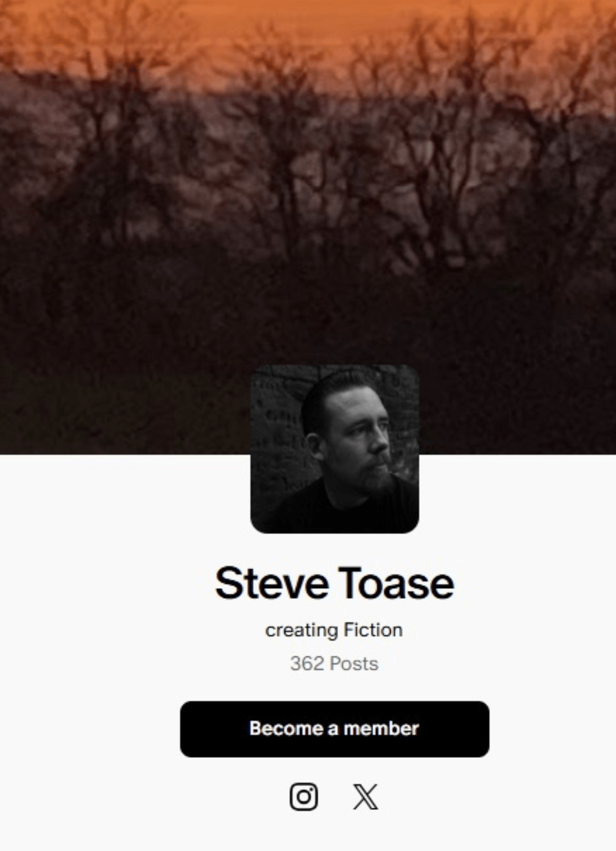Tap the Instagram glyph below the button
Image resolution: width=616 pixels, height=851 pixels.
(303, 797)
